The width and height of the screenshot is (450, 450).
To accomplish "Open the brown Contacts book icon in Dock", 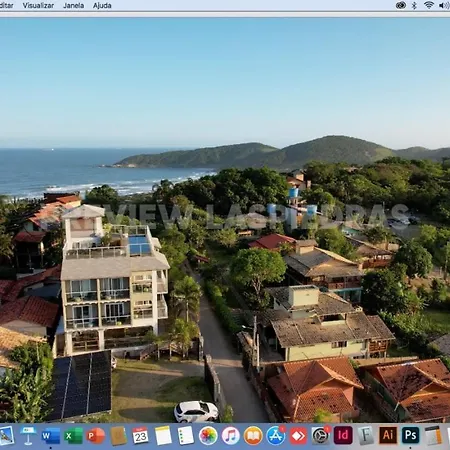I will coord(118,436).
